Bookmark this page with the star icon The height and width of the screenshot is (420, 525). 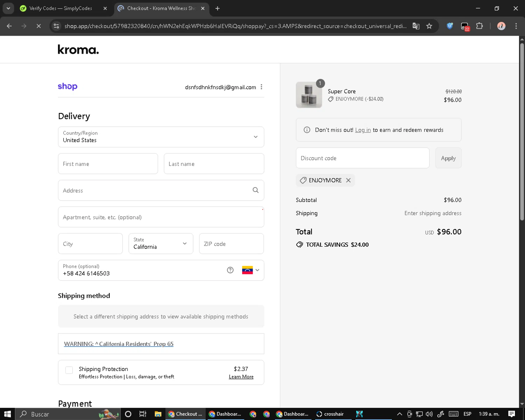429,26
